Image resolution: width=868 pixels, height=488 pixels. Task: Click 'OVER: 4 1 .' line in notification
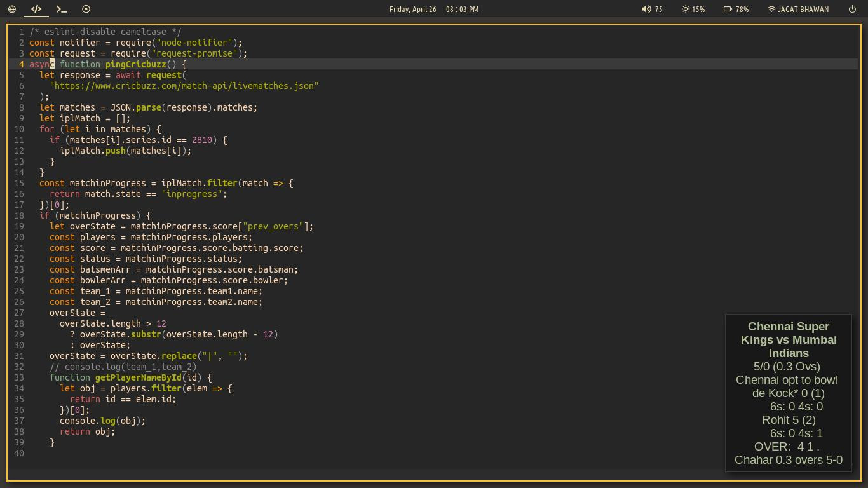(x=787, y=447)
